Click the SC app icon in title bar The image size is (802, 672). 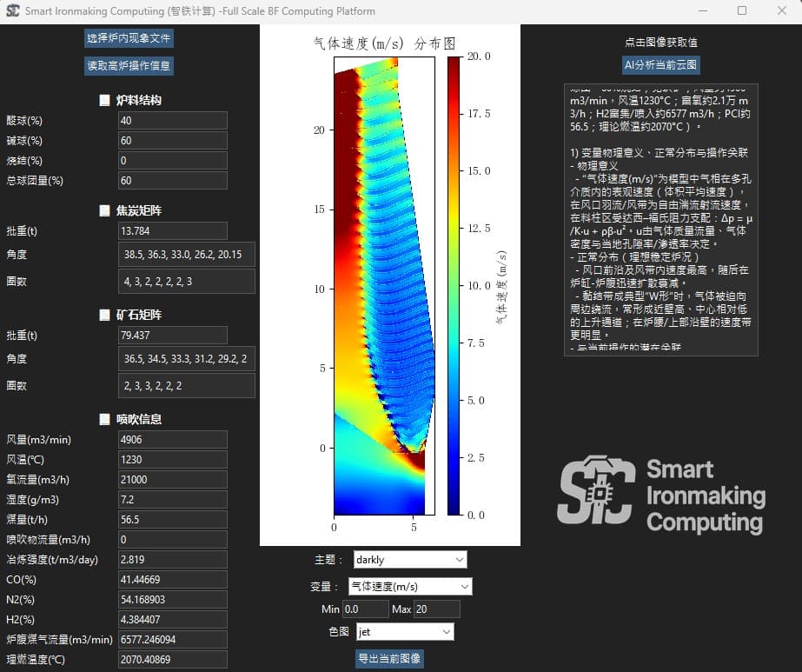click(x=13, y=11)
